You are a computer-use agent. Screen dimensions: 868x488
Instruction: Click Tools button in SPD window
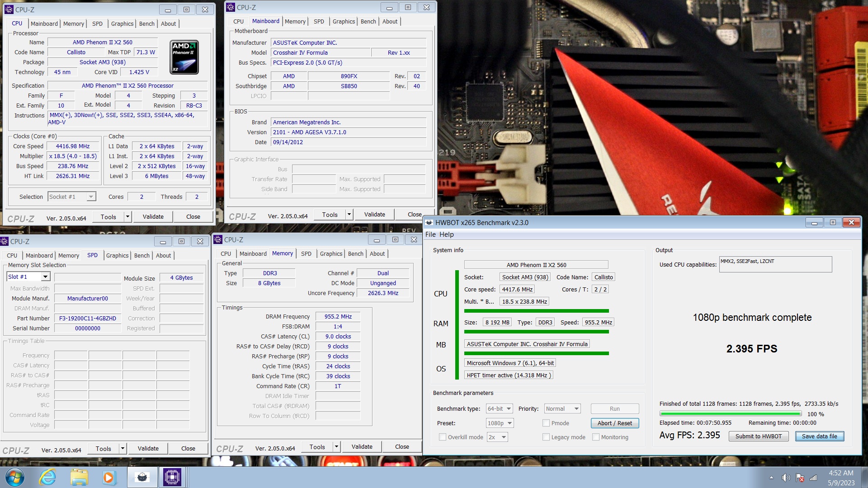click(x=104, y=449)
